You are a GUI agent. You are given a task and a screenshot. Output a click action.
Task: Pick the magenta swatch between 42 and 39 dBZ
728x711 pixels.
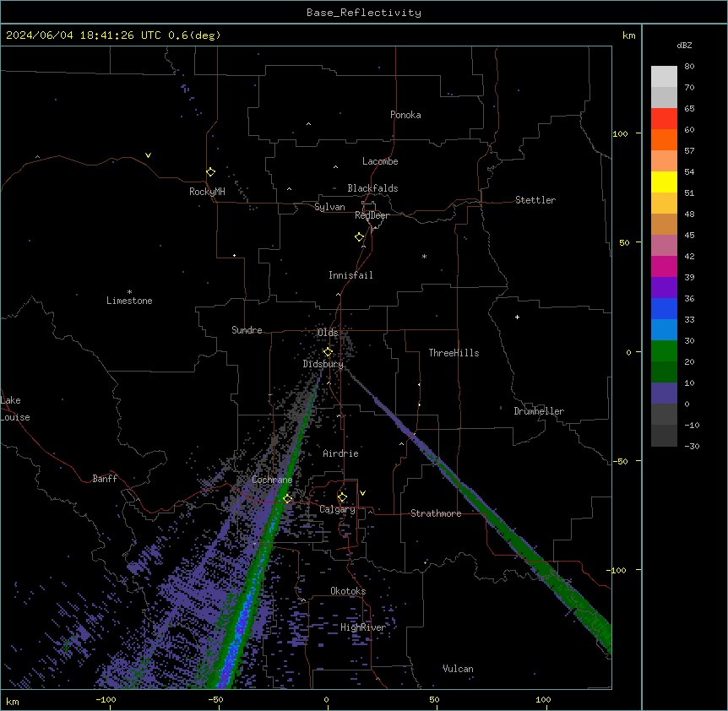[664, 266]
